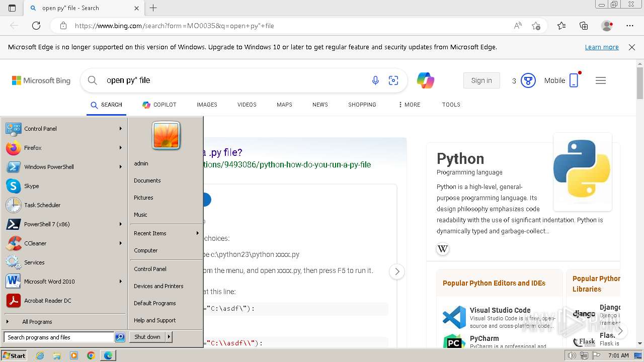The height and width of the screenshot is (362, 644).
Task: Open Task Scheduler program
Action: click(x=64, y=205)
